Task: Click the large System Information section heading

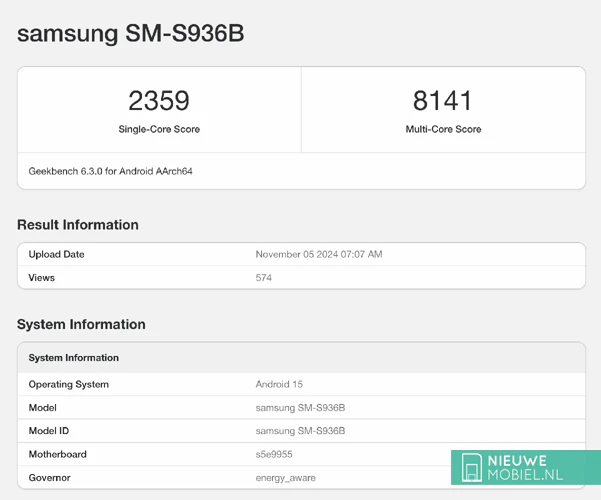Action: click(81, 324)
